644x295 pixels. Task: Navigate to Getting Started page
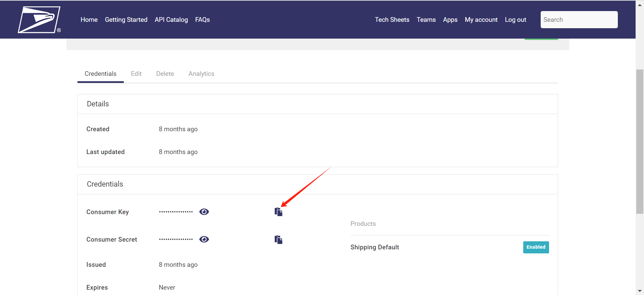coord(126,20)
